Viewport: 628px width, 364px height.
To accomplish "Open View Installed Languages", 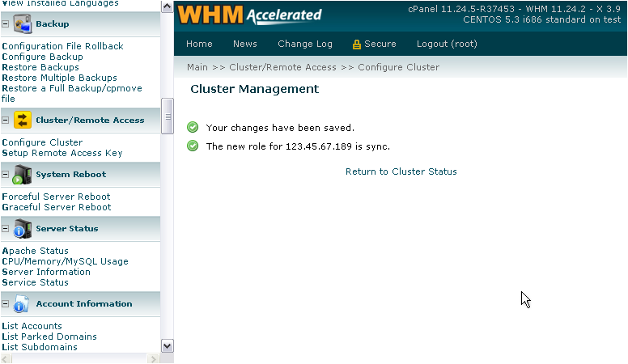I will coord(61,3).
